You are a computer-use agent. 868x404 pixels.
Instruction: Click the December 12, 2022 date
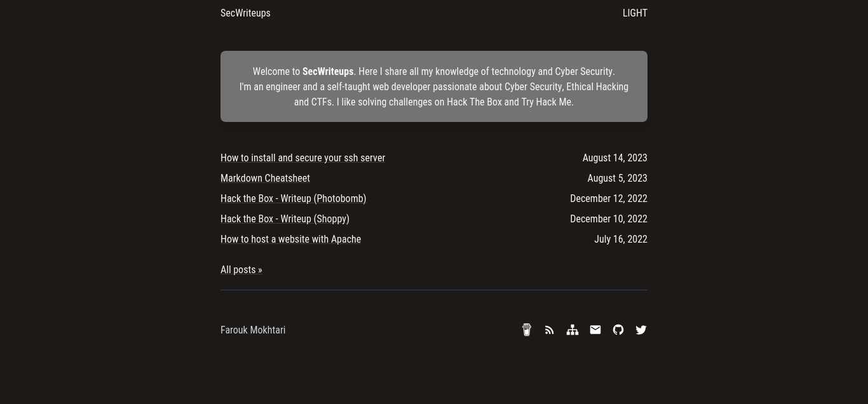click(x=608, y=198)
